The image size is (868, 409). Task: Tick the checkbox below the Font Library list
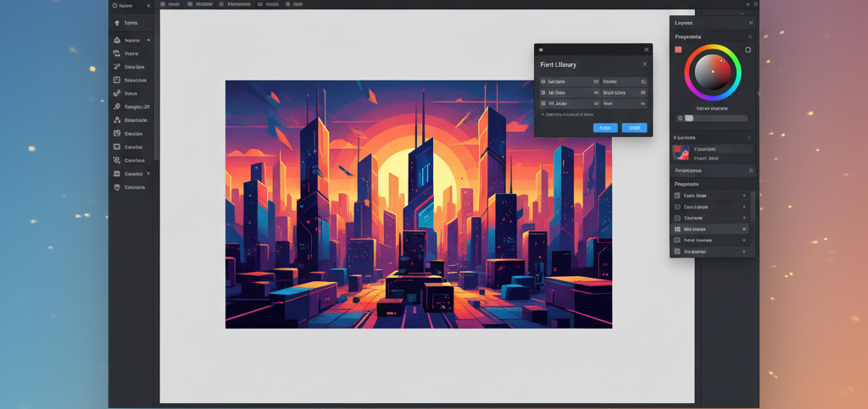(x=542, y=113)
